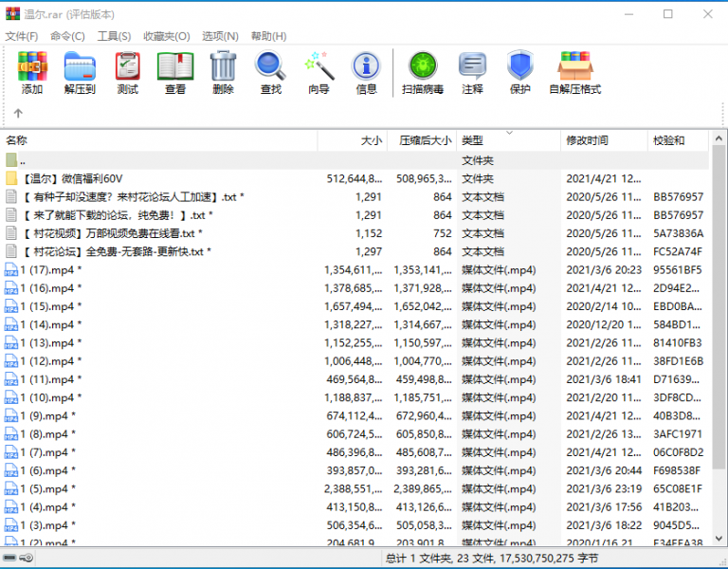
Task: Start 扫描病毒 virus scan icon
Action: (x=423, y=72)
